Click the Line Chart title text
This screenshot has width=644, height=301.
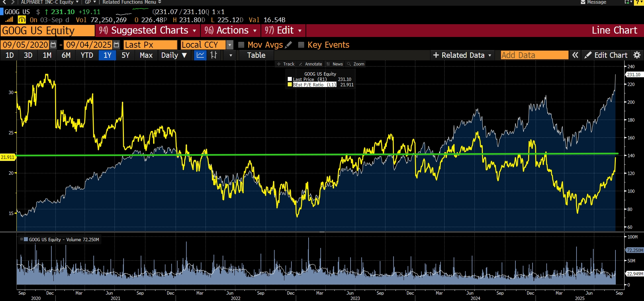[x=614, y=31]
